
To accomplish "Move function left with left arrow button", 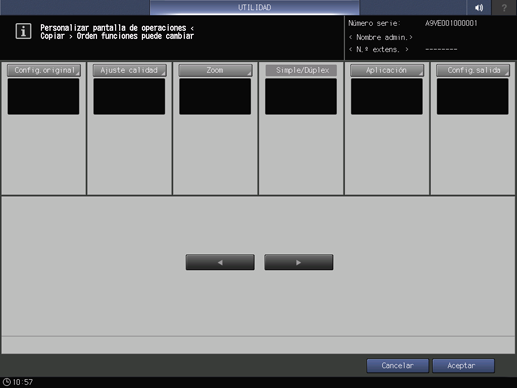I will click(220, 262).
